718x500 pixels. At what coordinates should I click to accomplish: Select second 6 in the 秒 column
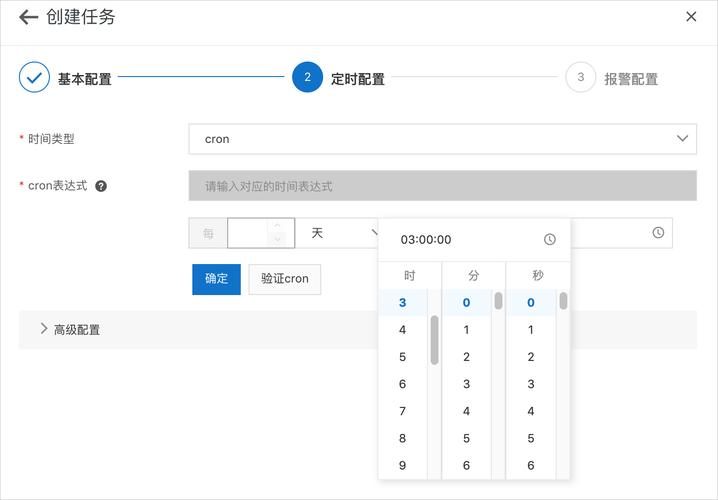[x=531, y=466]
